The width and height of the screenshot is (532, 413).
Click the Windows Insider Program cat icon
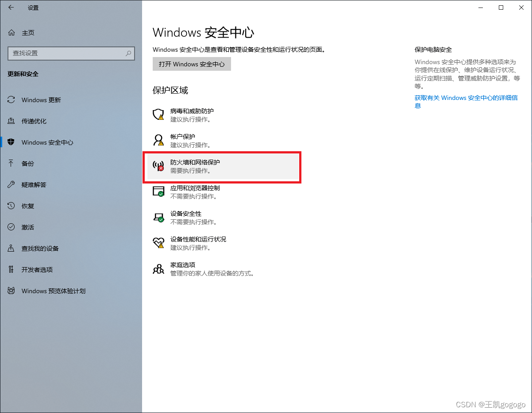pyautogui.click(x=12, y=291)
